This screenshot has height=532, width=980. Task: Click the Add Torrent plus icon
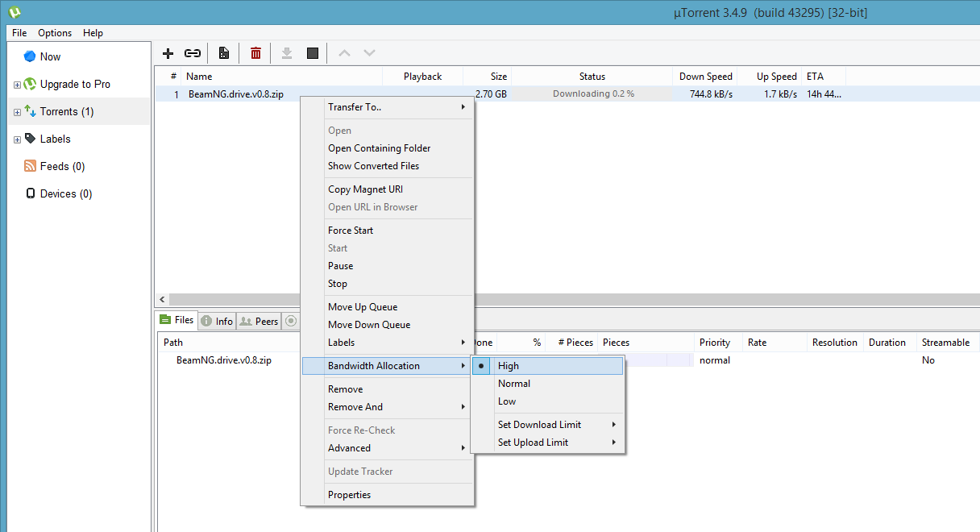[x=168, y=53]
